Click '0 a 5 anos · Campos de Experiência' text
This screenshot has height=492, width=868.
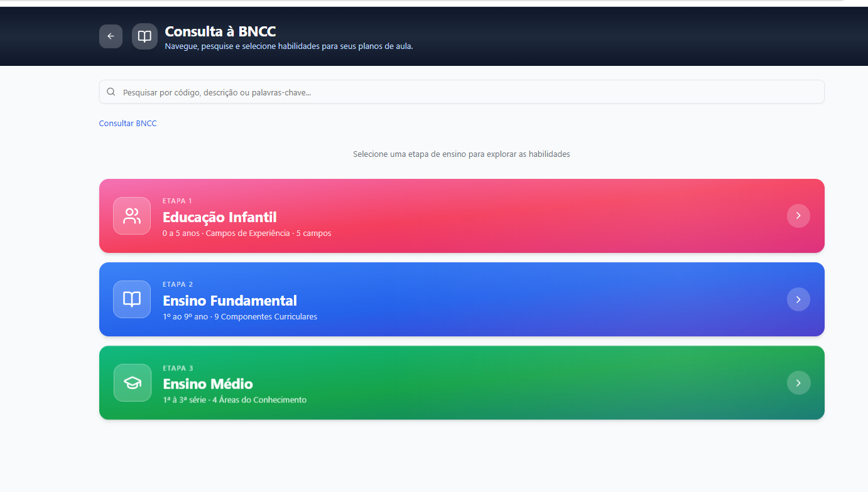pyautogui.click(x=247, y=233)
